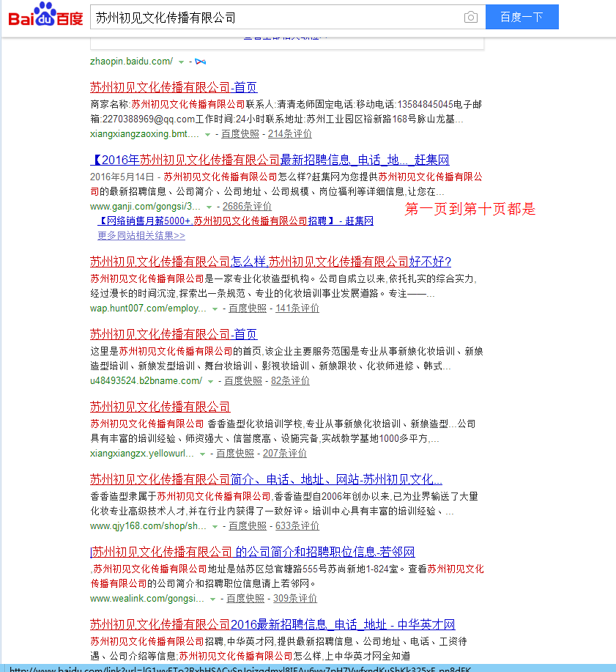Expand dropdown arrow beside www.wealink.com URL
Image resolution: width=616 pixels, height=672 pixels.
(x=213, y=599)
